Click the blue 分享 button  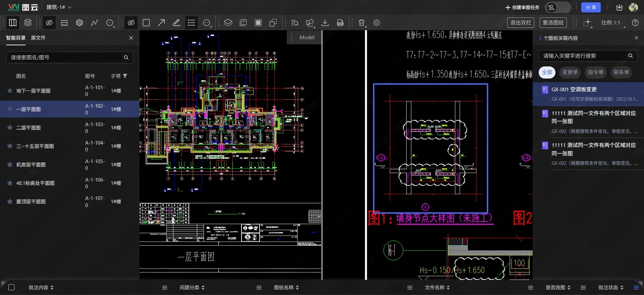[x=591, y=7]
